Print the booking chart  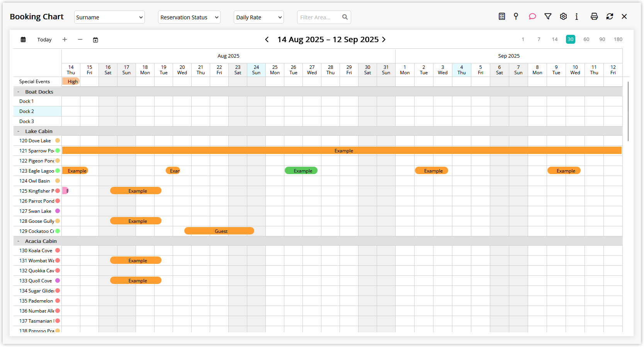pyautogui.click(x=594, y=16)
